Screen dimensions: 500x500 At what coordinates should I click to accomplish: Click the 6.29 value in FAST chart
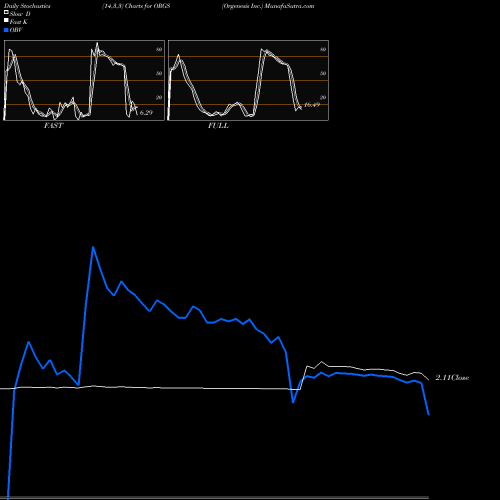point(146,113)
